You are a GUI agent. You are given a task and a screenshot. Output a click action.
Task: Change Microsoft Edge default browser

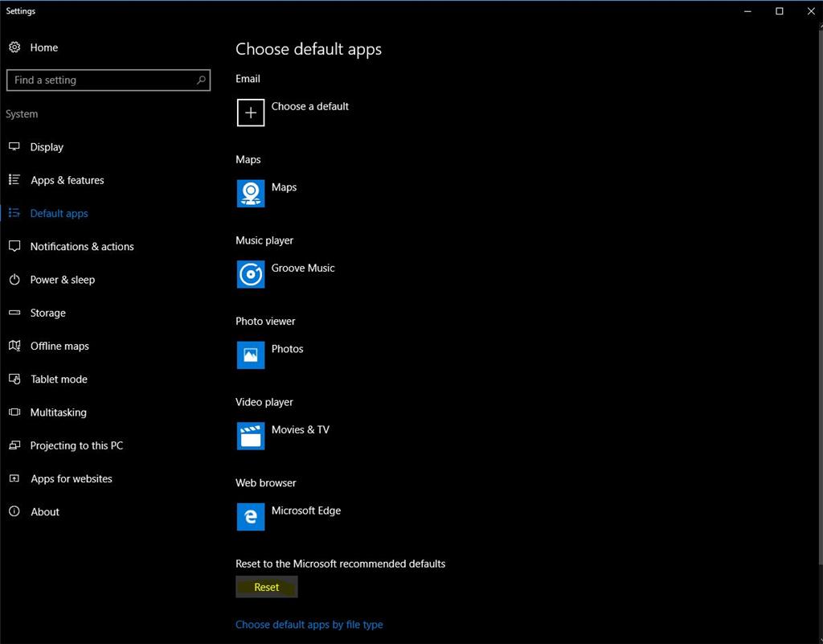(306, 511)
